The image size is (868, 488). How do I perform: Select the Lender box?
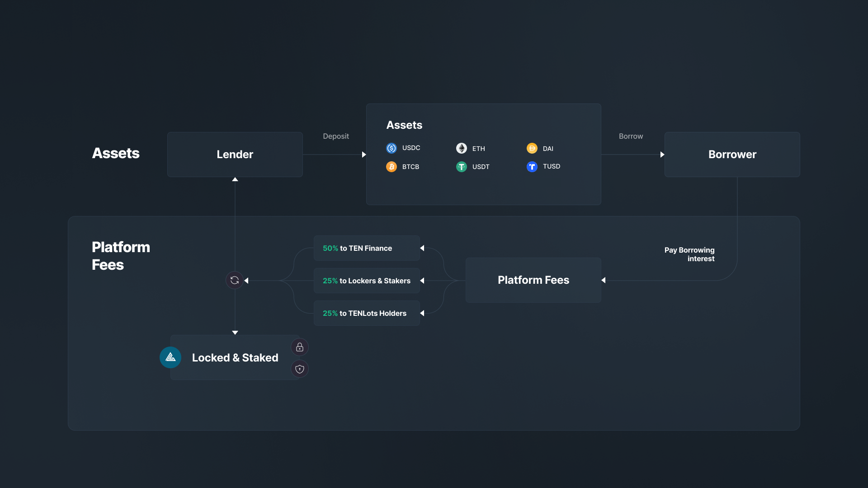point(235,155)
